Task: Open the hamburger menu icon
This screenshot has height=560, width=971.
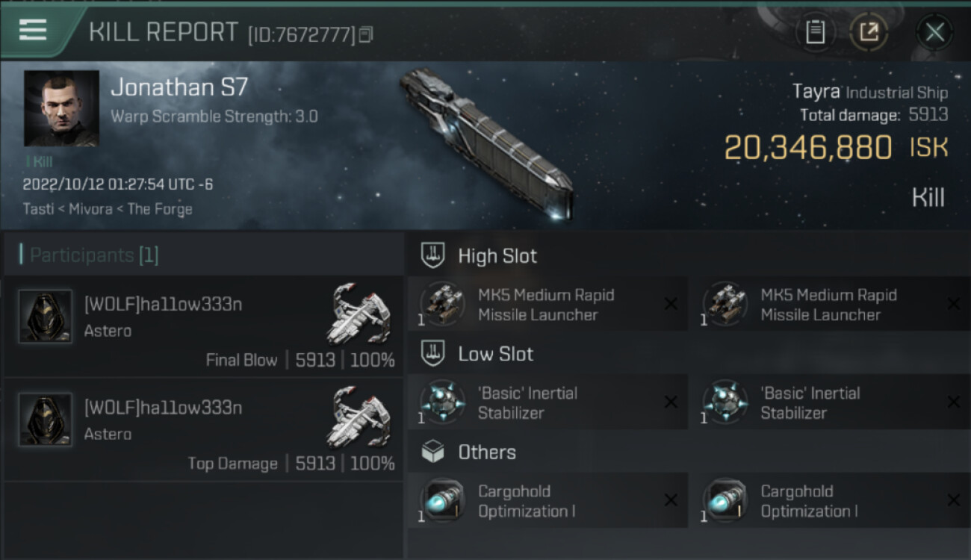Action: point(33,31)
